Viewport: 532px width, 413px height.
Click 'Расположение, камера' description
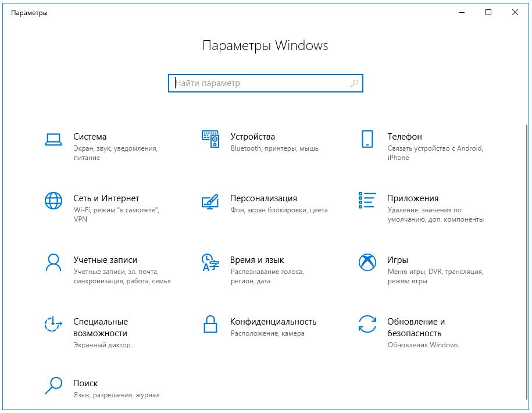[x=267, y=333]
